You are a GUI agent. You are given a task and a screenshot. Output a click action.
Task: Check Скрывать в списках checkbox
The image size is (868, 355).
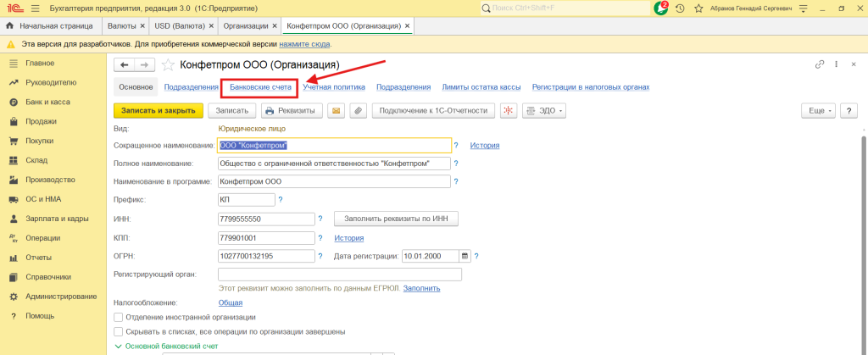[x=118, y=332]
